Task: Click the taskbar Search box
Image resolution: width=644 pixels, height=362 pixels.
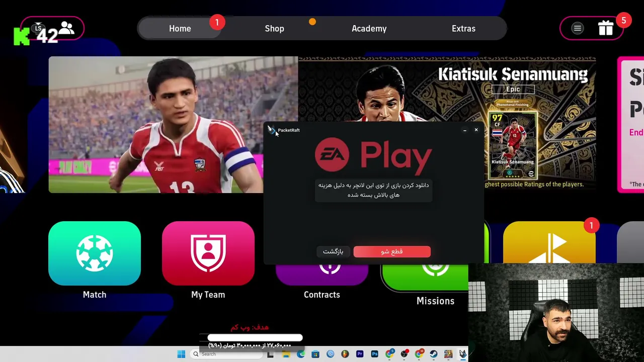Action: 227,354
